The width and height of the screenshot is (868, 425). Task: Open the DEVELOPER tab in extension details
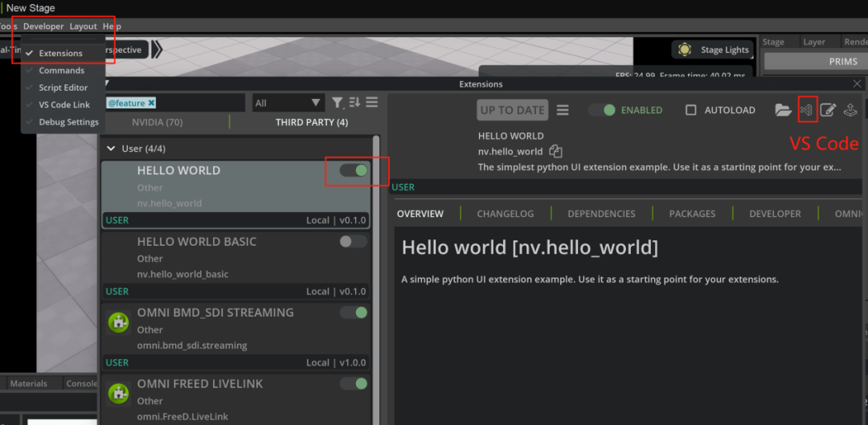[x=775, y=214]
